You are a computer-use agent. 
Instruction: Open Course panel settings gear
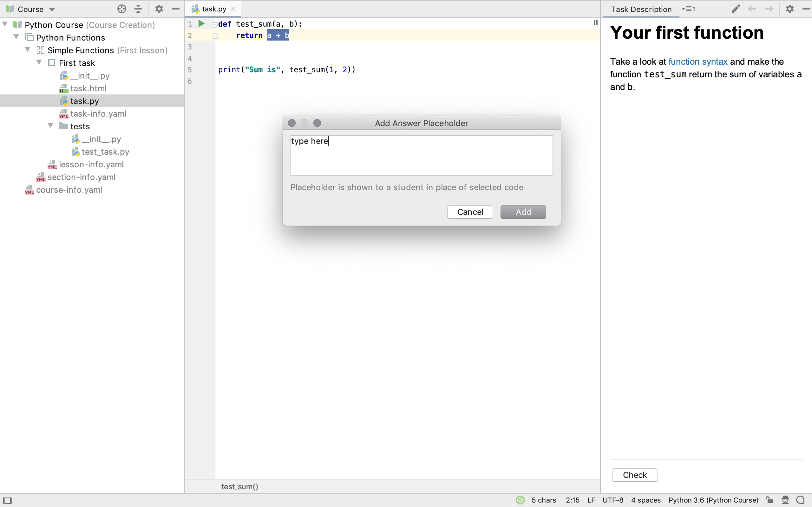[159, 9]
